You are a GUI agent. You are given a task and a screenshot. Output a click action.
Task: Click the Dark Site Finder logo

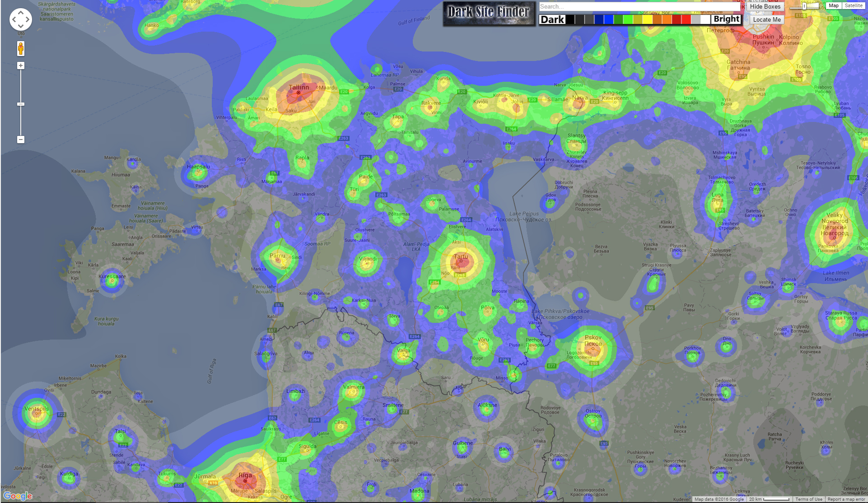click(x=489, y=13)
